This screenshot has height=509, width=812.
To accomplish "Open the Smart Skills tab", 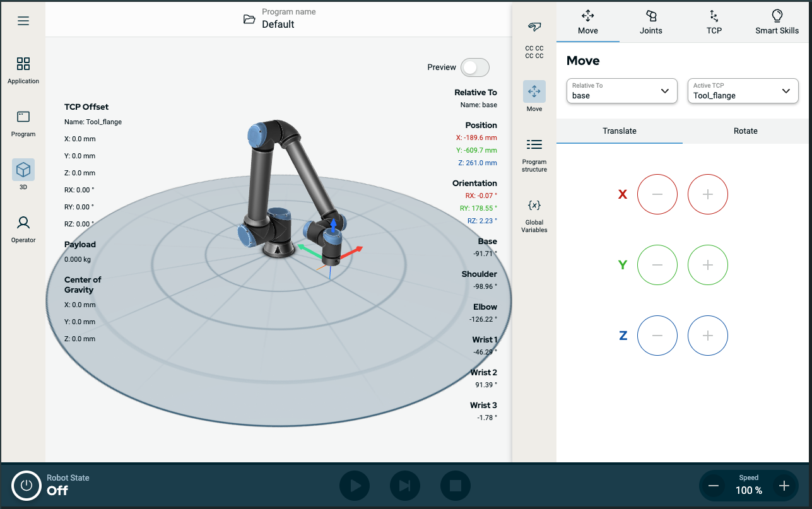I will 777,21.
